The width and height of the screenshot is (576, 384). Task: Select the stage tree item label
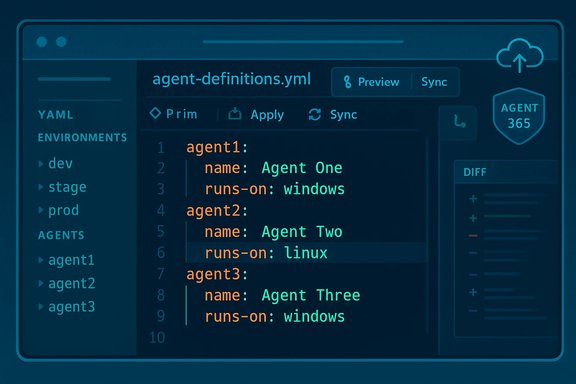(x=68, y=187)
